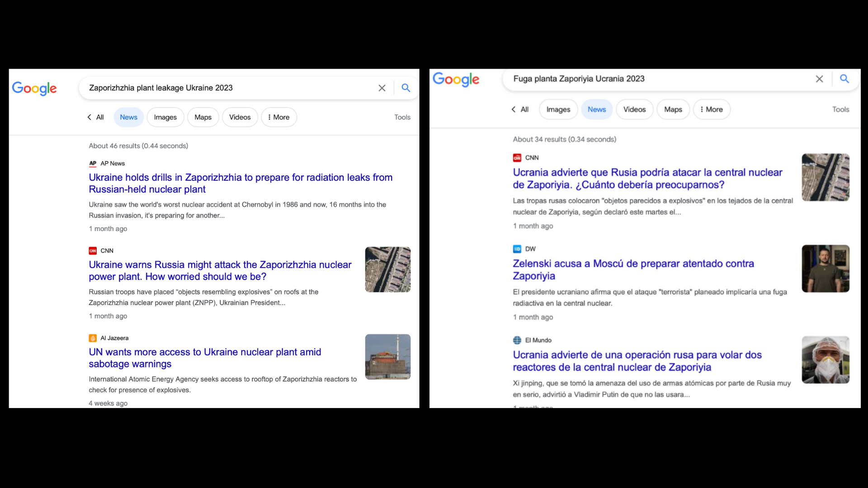868x488 pixels.
Task: Click the CNN favicon in the right window
Action: [517, 158]
